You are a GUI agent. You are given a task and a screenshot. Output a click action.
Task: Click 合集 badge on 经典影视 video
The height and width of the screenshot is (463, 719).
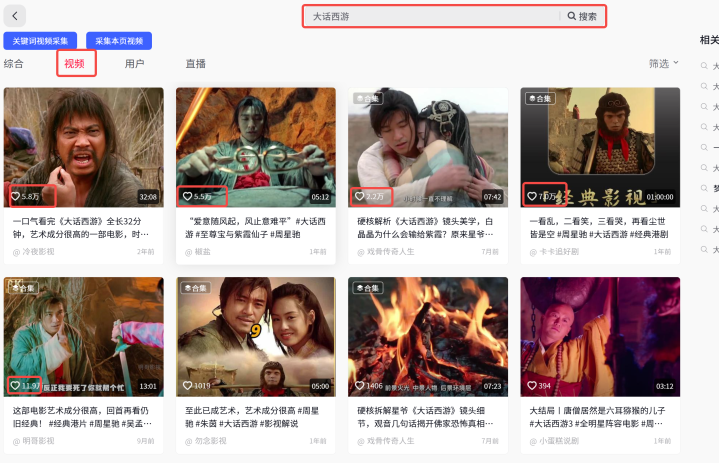pyautogui.click(x=540, y=99)
